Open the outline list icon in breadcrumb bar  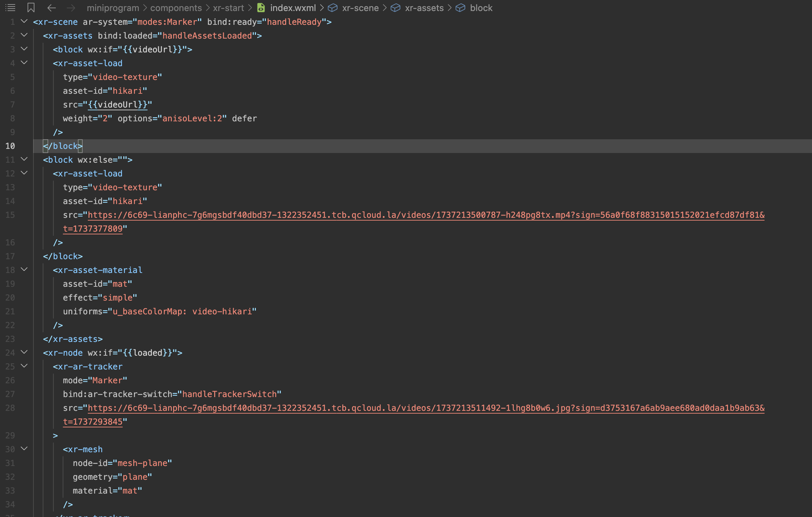tap(10, 8)
